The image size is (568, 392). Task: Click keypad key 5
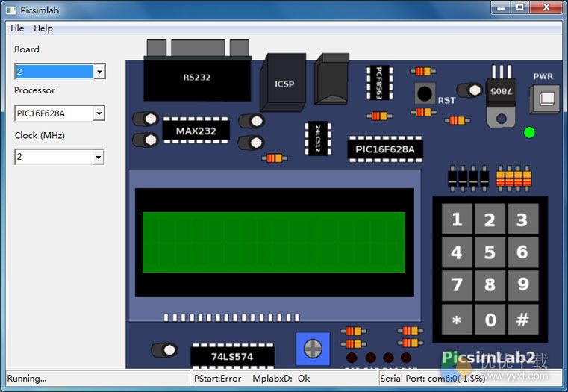click(x=490, y=252)
